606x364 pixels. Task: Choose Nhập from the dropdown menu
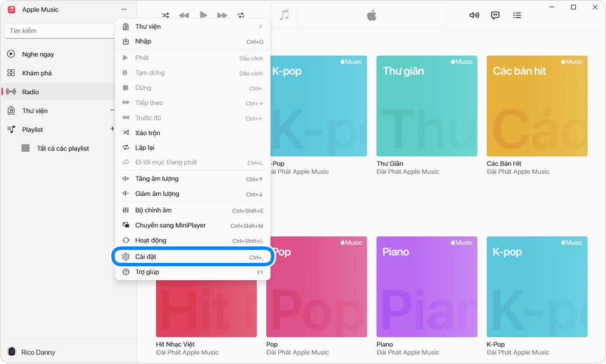pyautogui.click(x=193, y=42)
